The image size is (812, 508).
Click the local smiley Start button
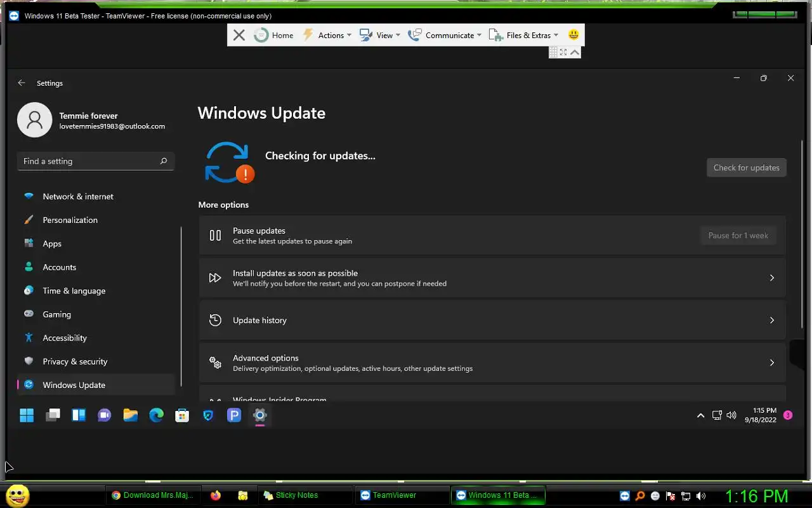pyautogui.click(x=18, y=495)
